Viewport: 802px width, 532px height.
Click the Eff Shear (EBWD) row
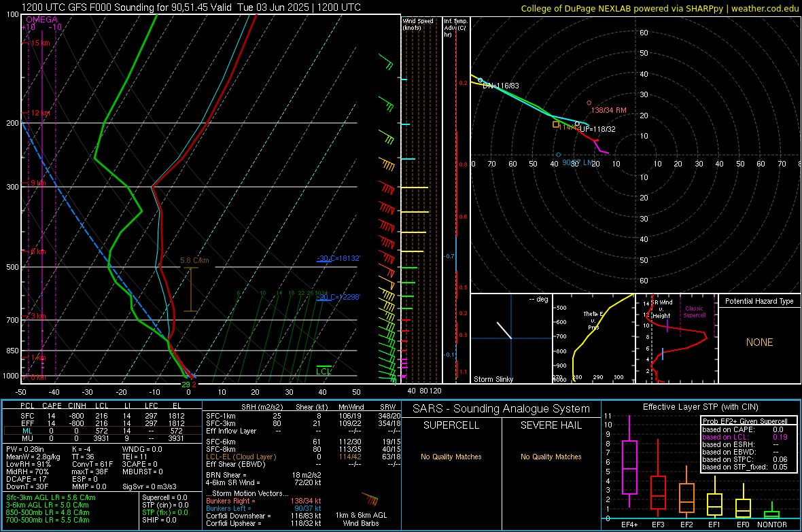303,464
